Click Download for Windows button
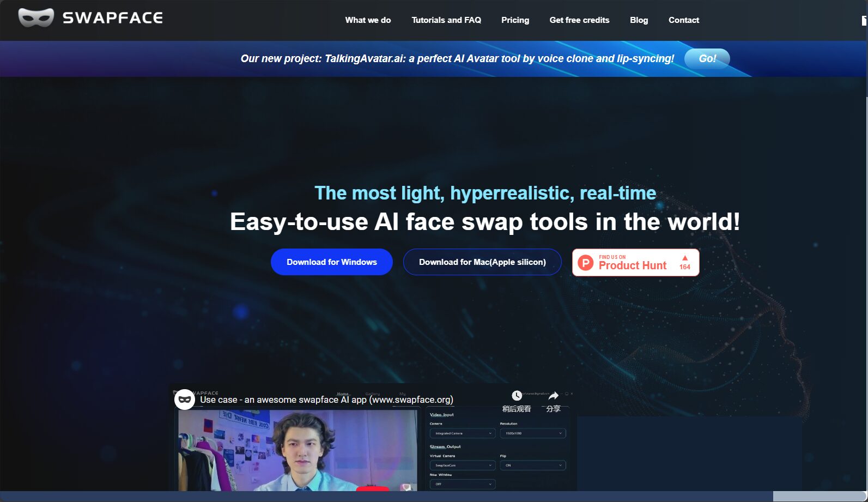The height and width of the screenshot is (502, 868). tap(331, 262)
